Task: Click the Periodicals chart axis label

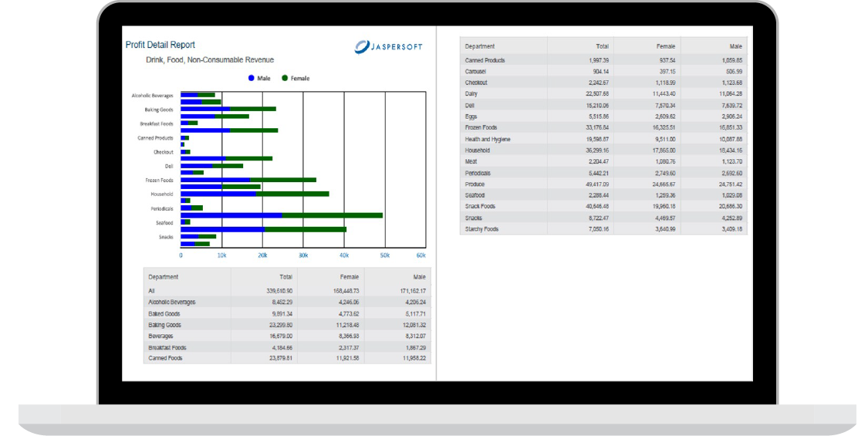Action: [x=162, y=209]
